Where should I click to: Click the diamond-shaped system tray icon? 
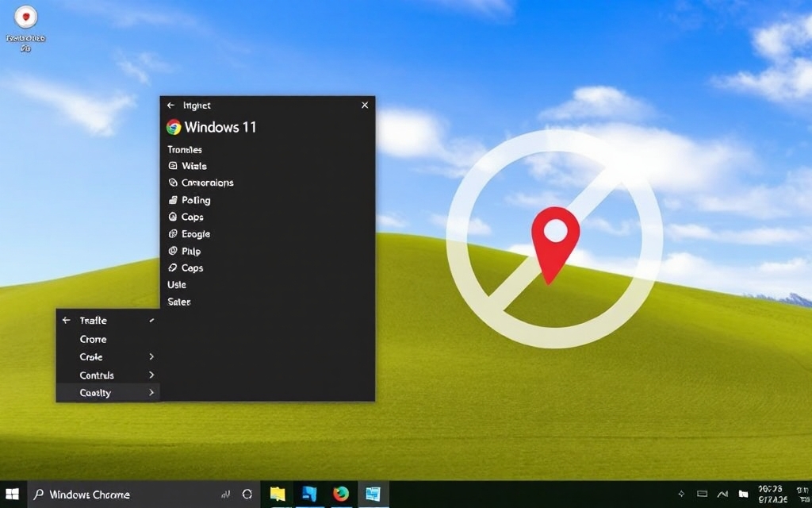681,494
